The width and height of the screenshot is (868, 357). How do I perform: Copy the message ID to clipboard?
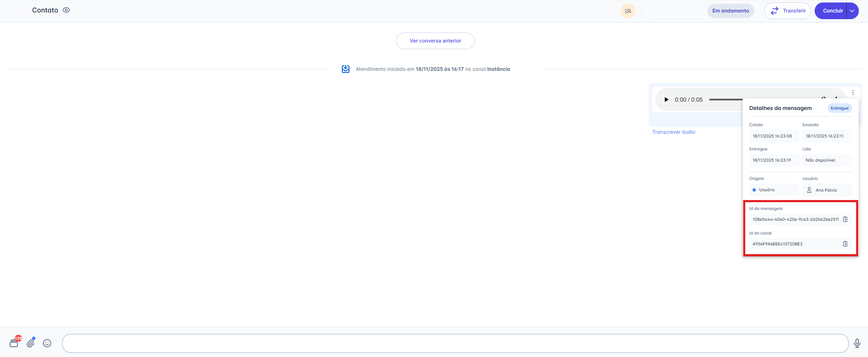(x=845, y=220)
